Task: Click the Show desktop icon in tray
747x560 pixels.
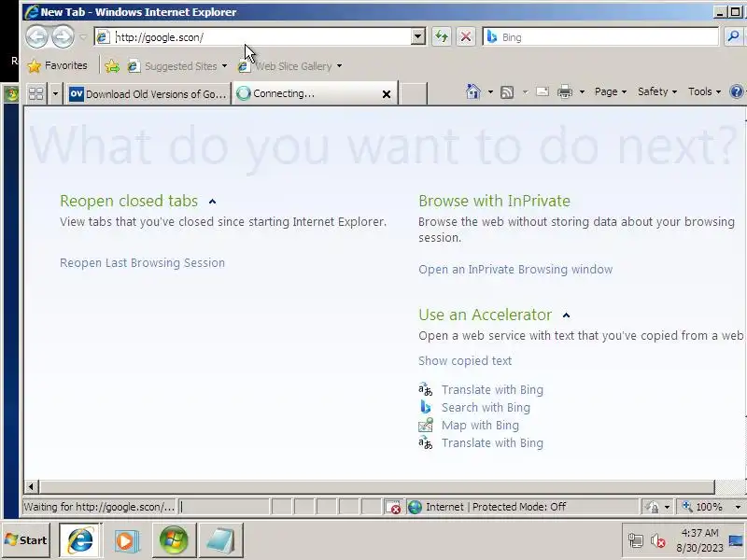Action: [x=737, y=540]
